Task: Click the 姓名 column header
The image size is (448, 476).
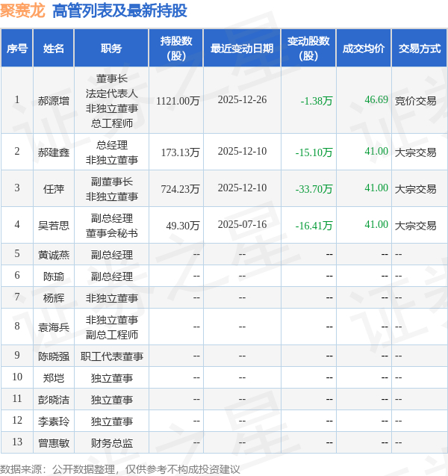Action: point(53,48)
